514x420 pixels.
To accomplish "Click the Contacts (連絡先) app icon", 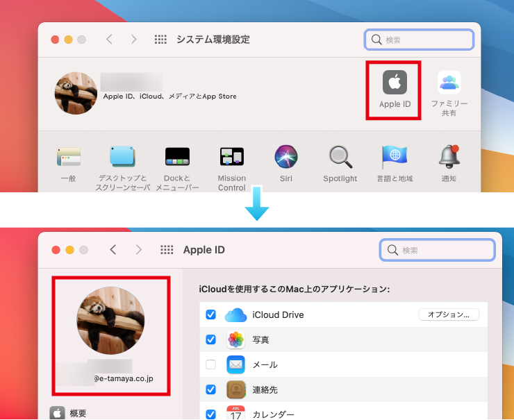I will [236, 389].
